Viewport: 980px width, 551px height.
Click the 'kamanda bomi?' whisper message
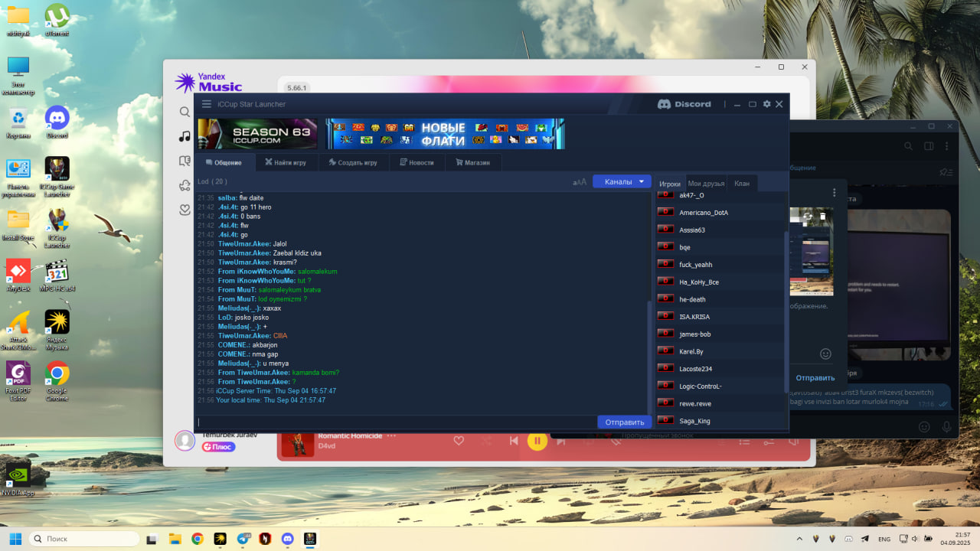coord(315,373)
